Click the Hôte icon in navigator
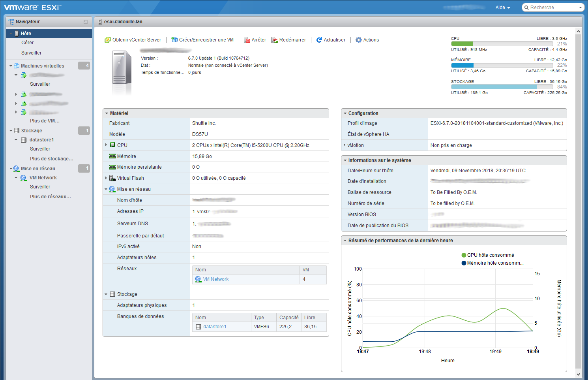The width and height of the screenshot is (588, 380). point(17,34)
